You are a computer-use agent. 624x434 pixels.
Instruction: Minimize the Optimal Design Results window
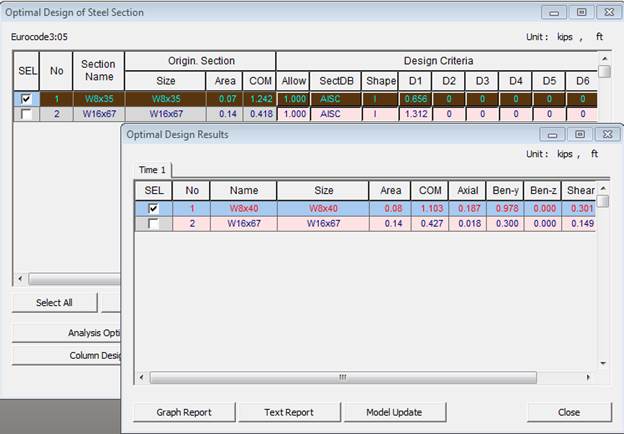(x=554, y=134)
